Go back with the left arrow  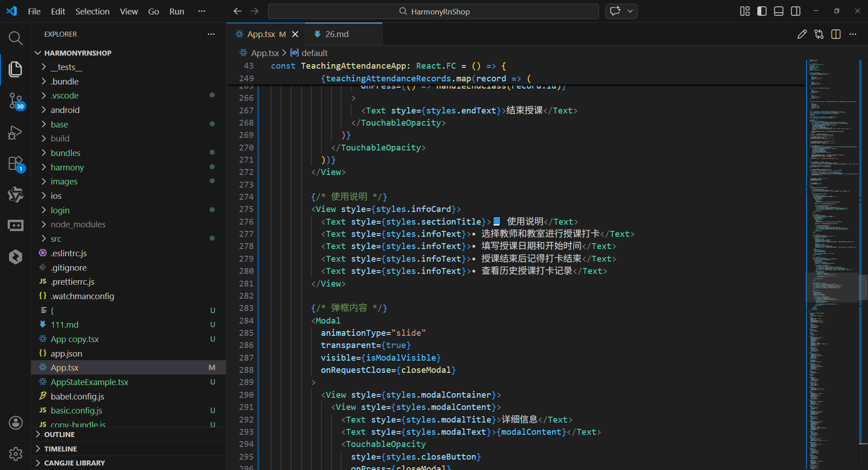(237, 11)
